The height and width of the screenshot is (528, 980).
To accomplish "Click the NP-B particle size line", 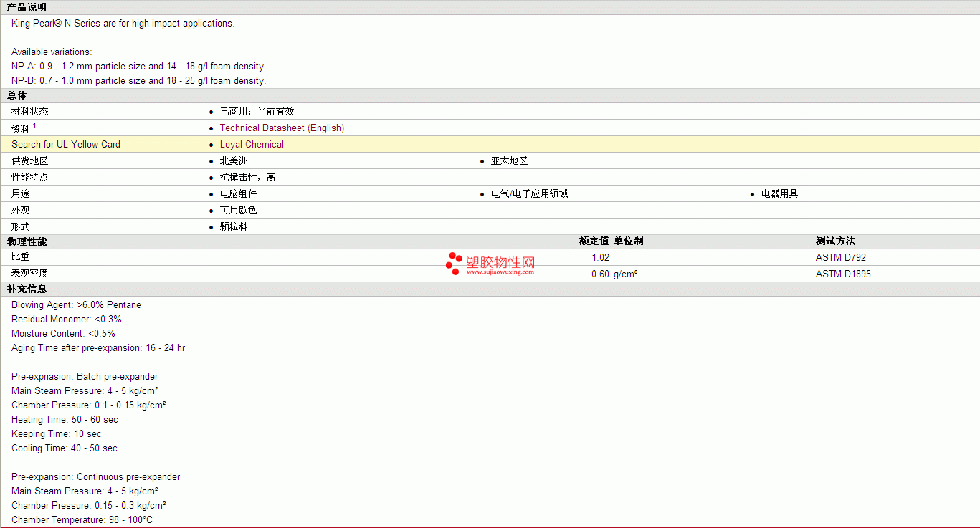I will (138, 80).
